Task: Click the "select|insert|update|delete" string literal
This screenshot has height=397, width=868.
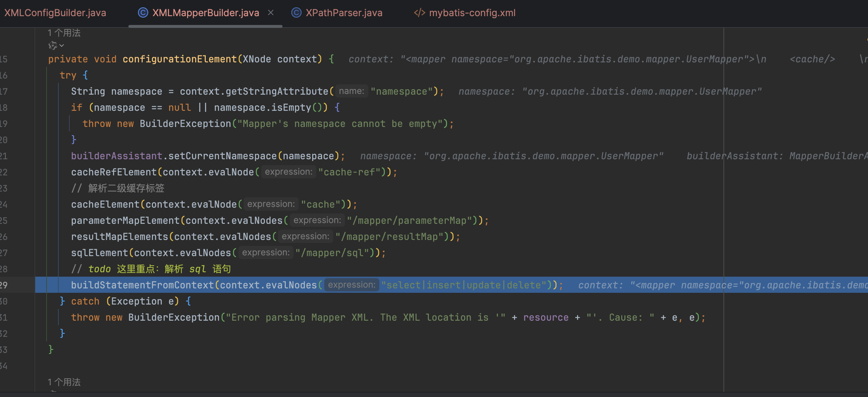Action: pyautogui.click(x=464, y=285)
